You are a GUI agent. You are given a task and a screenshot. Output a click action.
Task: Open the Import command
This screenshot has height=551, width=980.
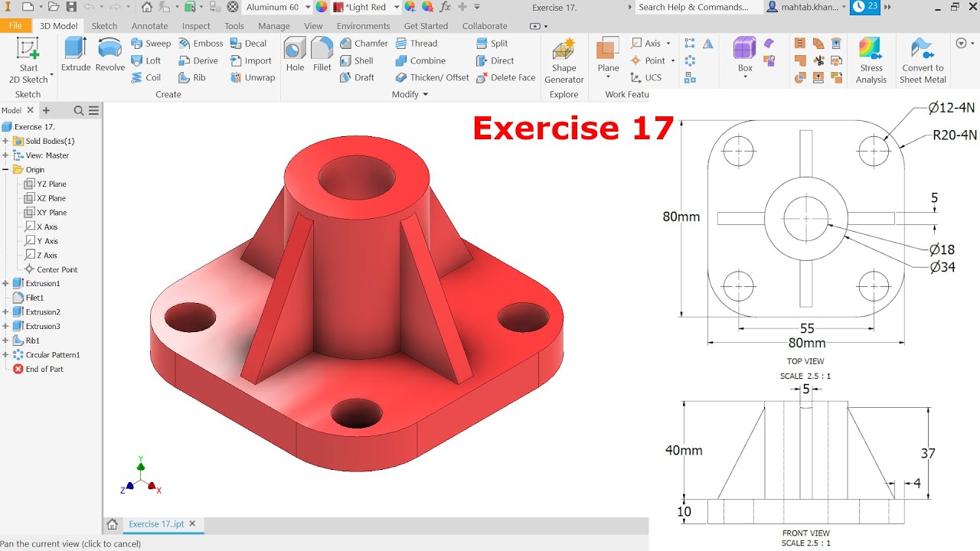[x=251, y=60]
